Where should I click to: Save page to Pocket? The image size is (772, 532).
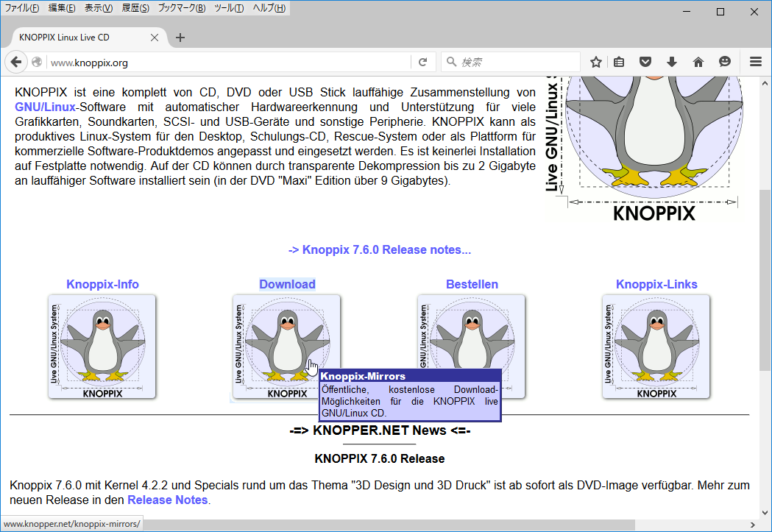tap(645, 62)
